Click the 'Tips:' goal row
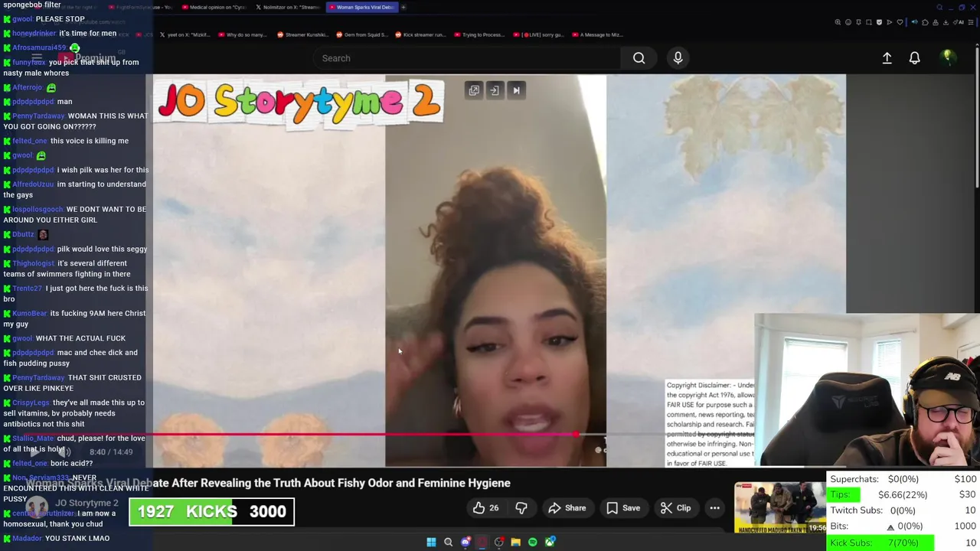Screen dimensions: 980x551 point(903,494)
